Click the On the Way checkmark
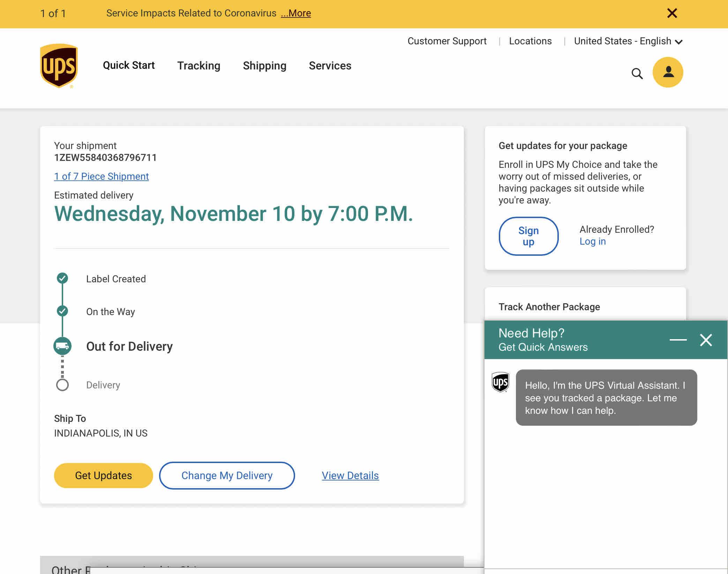This screenshot has width=728, height=574. coord(62,311)
